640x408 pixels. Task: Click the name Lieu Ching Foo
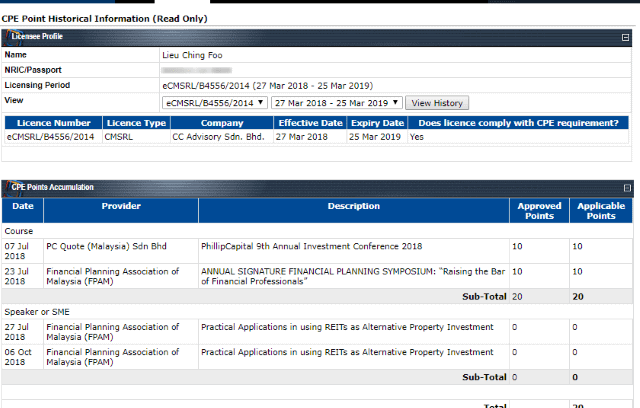click(x=192, y=55)
